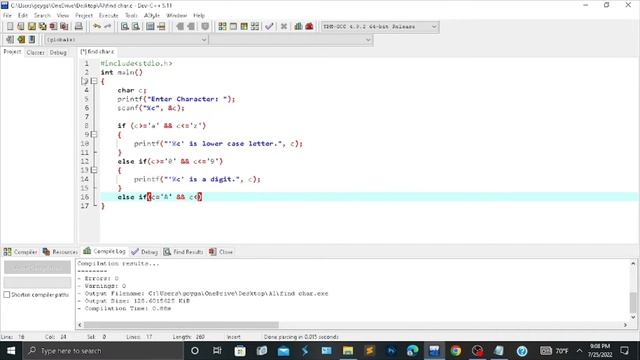The image size is (640, 360).
Task: Open the Edit menu
Action: coord(22,16)
